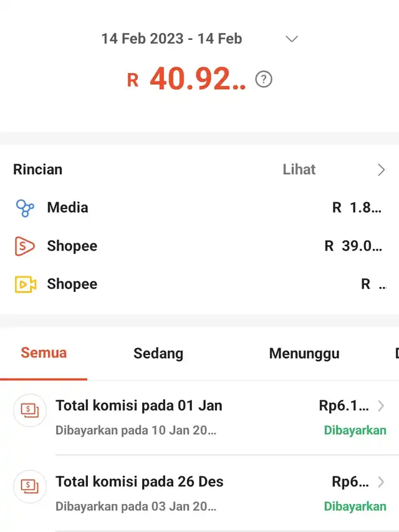Click the Lihat link in Rincian
This screenshot has width=399, height=532.
(299, 170)
